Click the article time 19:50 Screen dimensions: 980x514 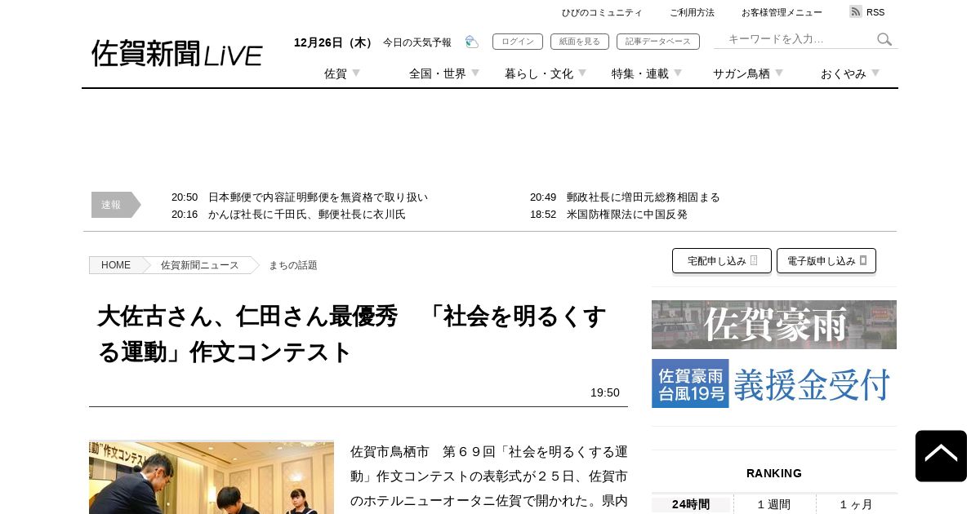[605, 392]
